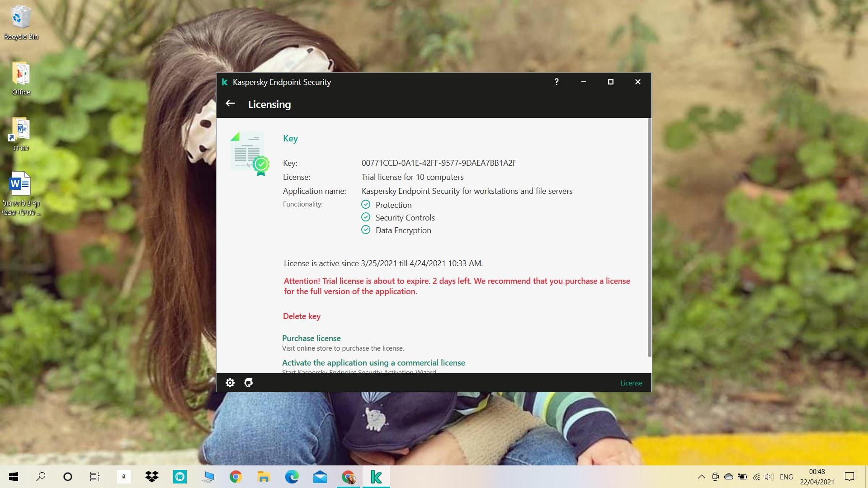
Task: Click the Security Controls check icon
Action: point(366,217)
